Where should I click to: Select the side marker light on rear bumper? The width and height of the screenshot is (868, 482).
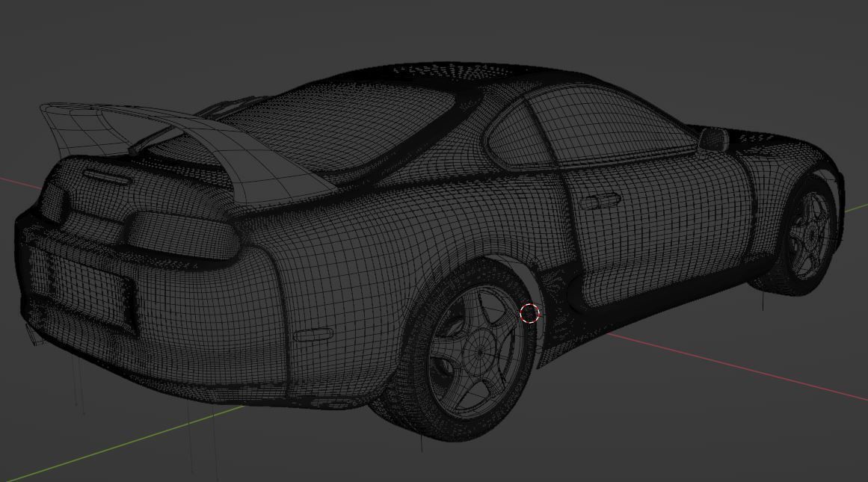[x=313, y=334]
